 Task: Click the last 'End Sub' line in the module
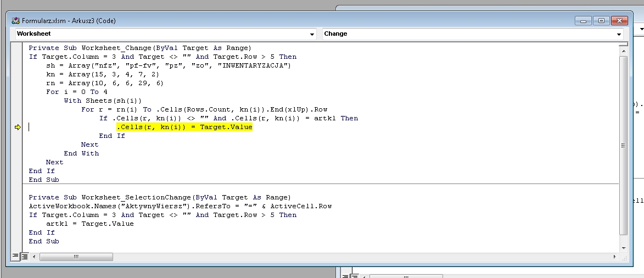[44, 241]
